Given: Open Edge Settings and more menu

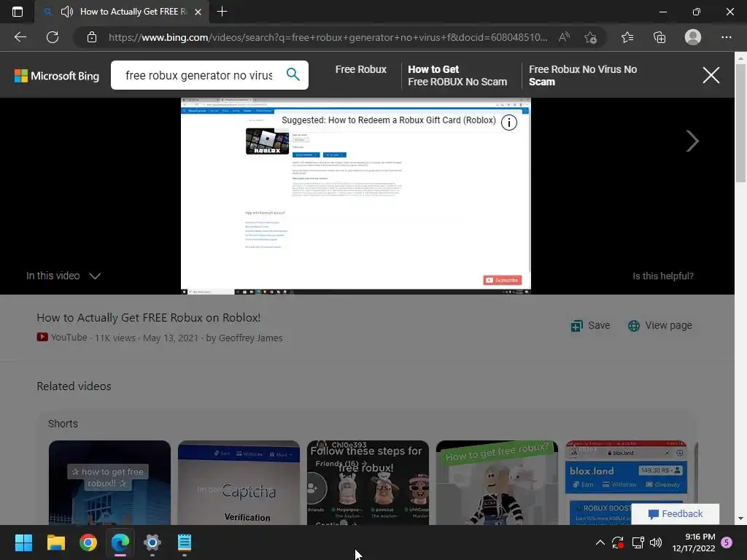Looking at the screenshot, I should pos(726,37).
